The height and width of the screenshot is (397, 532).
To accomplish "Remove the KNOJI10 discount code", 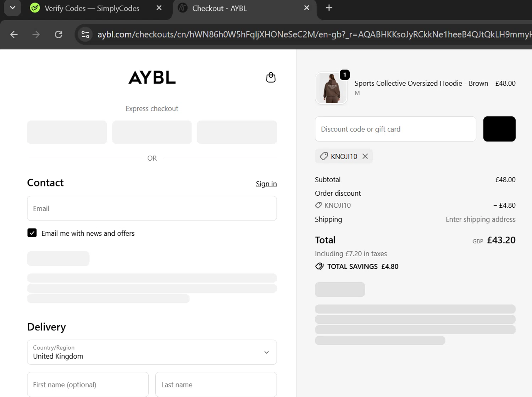I will [x=365, y=156].
